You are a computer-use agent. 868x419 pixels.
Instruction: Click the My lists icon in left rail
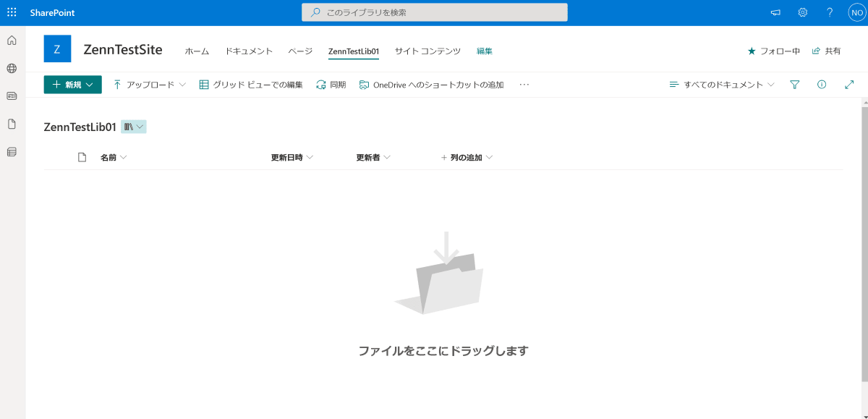pyautogui.click(x=12, y=152)
